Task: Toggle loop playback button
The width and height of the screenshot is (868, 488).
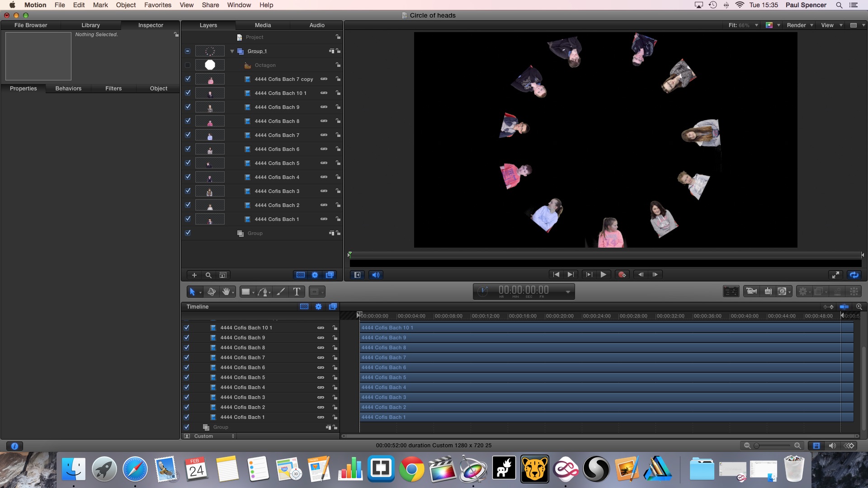Action: [x=854, y=275]
